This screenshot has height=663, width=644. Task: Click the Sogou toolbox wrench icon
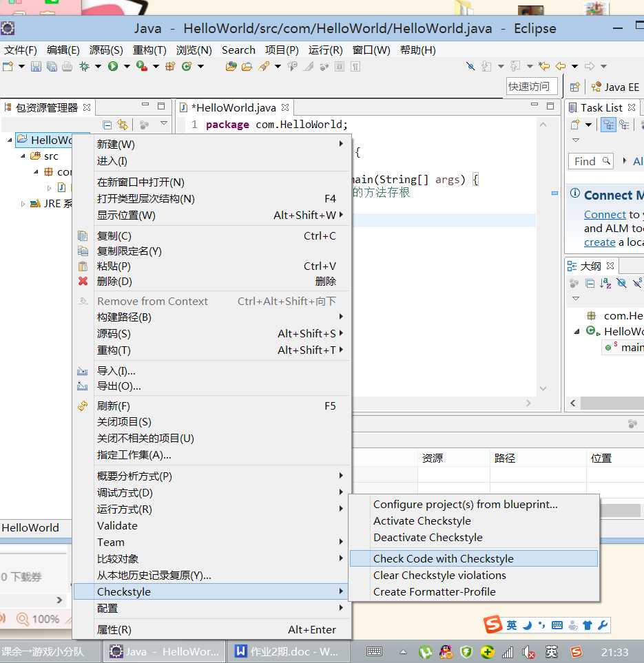603,625
